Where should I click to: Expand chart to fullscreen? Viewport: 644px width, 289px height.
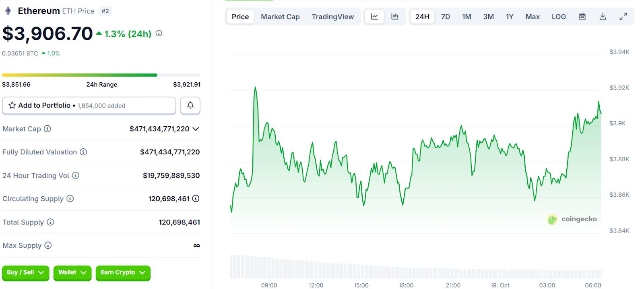[x=623, y=17]
